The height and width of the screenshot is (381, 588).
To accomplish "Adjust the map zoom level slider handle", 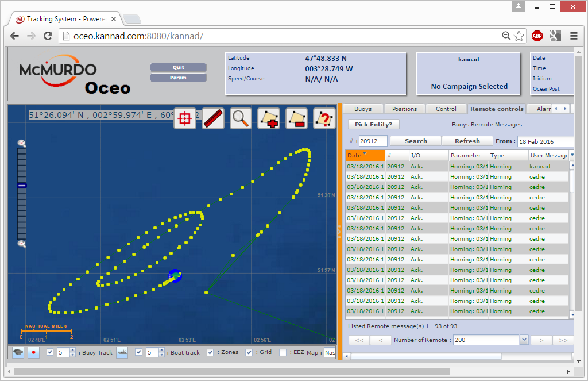I will [22, 186].
